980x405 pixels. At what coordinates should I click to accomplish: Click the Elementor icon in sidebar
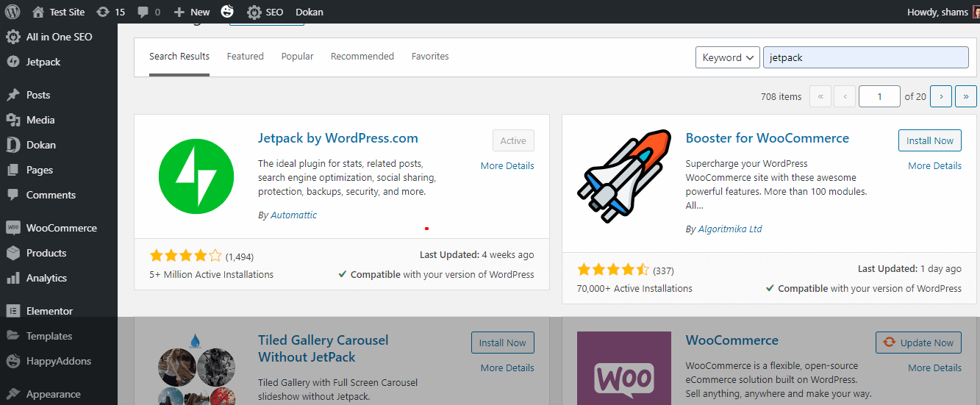[x=12, y=311]
